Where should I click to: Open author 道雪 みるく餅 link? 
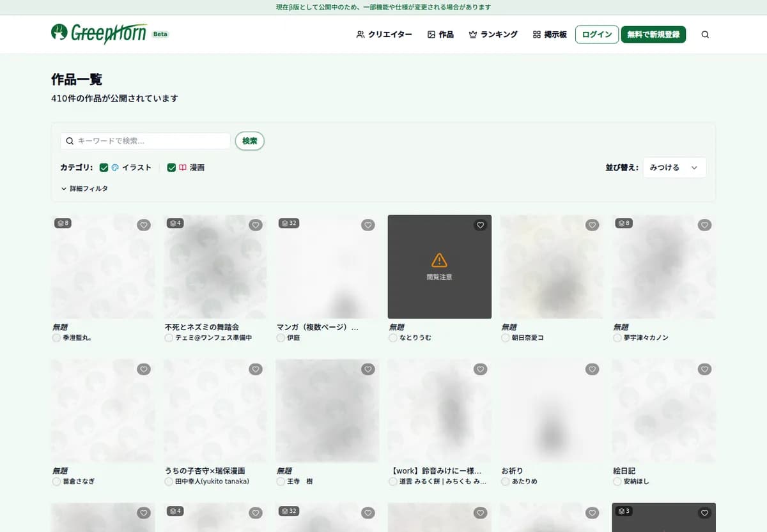[442, 482]
